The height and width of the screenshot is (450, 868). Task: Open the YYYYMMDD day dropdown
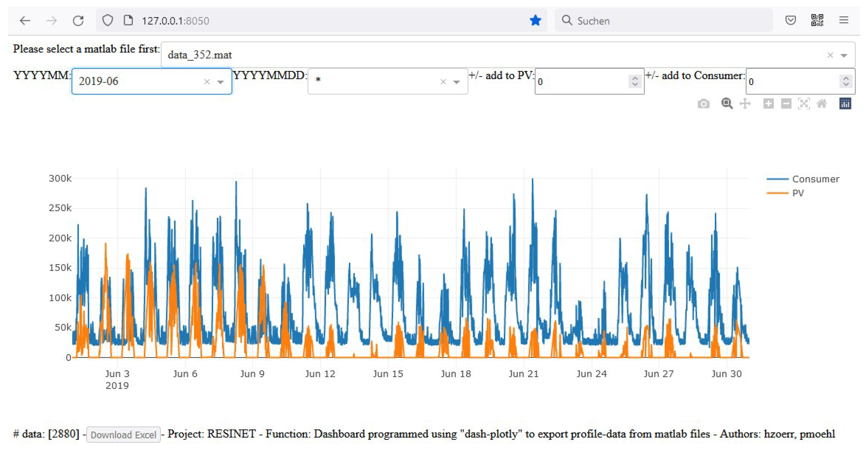point(456,82)
